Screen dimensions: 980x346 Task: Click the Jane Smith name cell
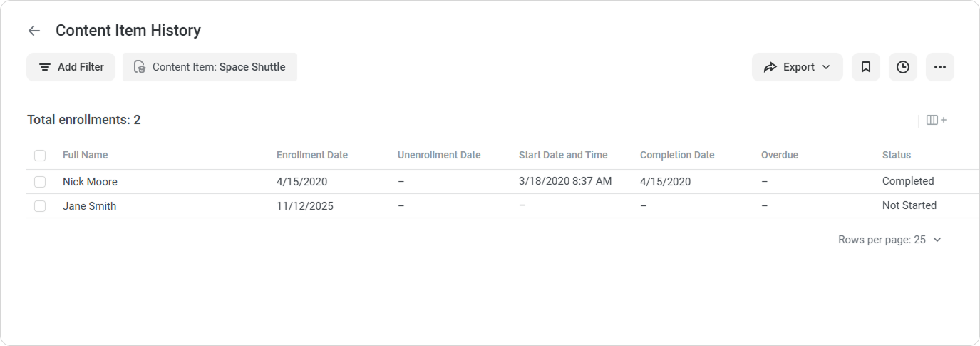(89, 206)
